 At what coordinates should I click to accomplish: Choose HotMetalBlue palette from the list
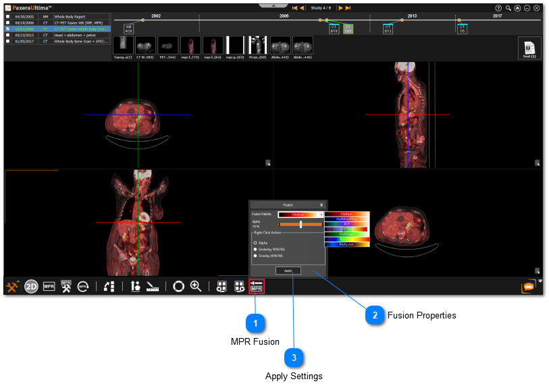347,219
